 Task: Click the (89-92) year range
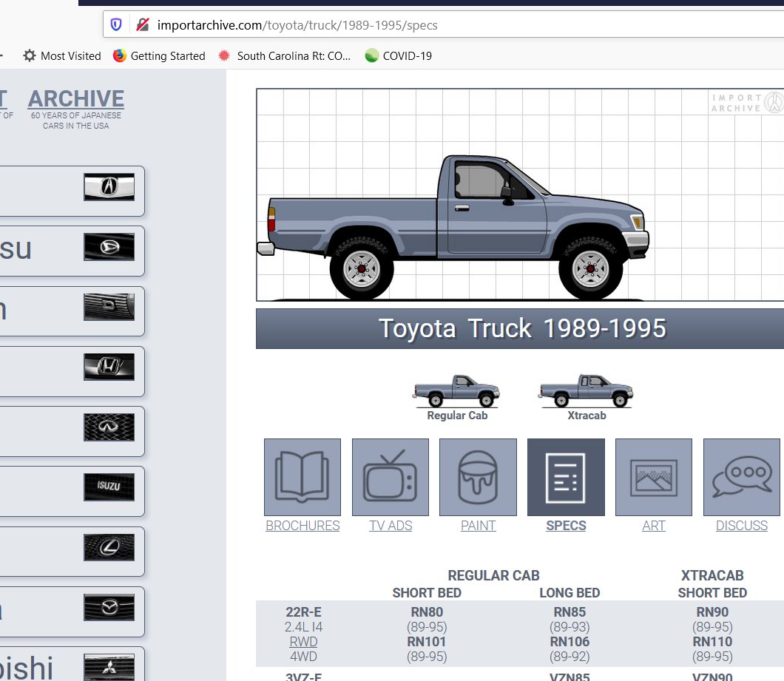(x=570, y=656)
